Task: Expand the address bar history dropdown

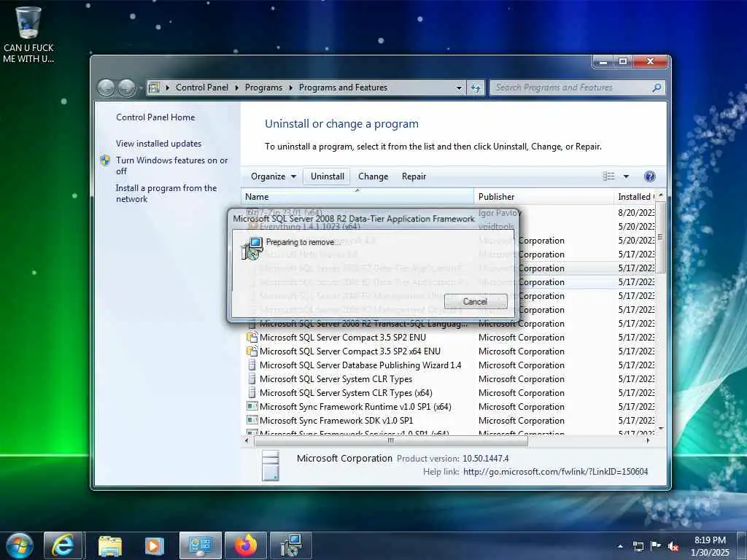Action: click(459, 87)
